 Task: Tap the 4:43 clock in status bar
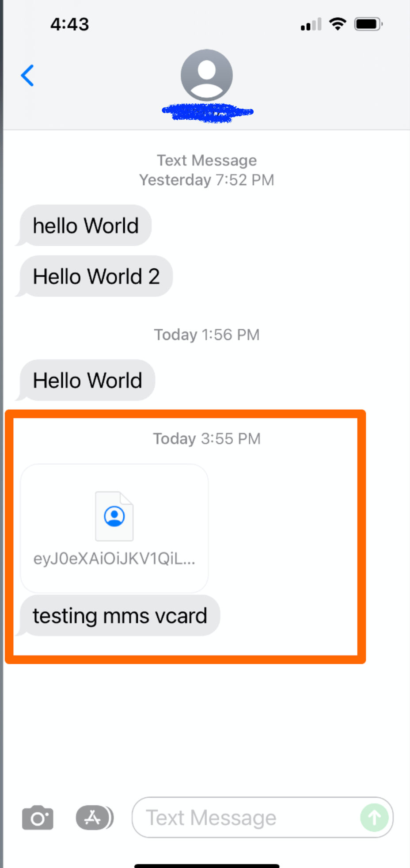(x=70, y=24)
